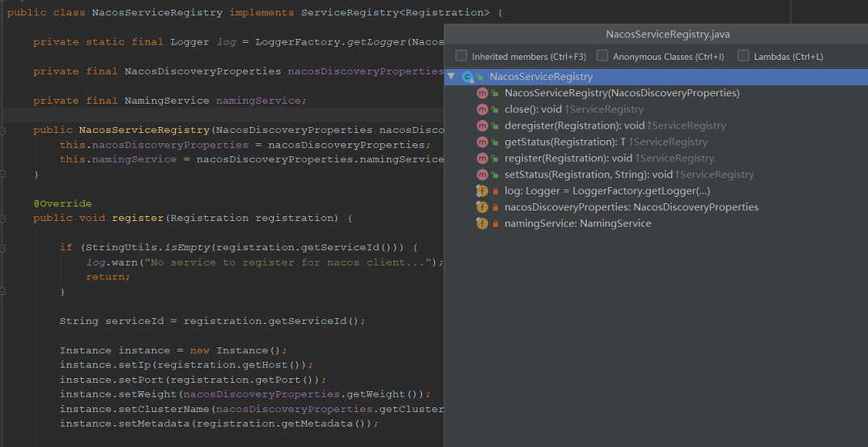Click the field icon beside nacosDiscoveryProperties entry
The image size is (868, 447).
click(x=482, y=207)
